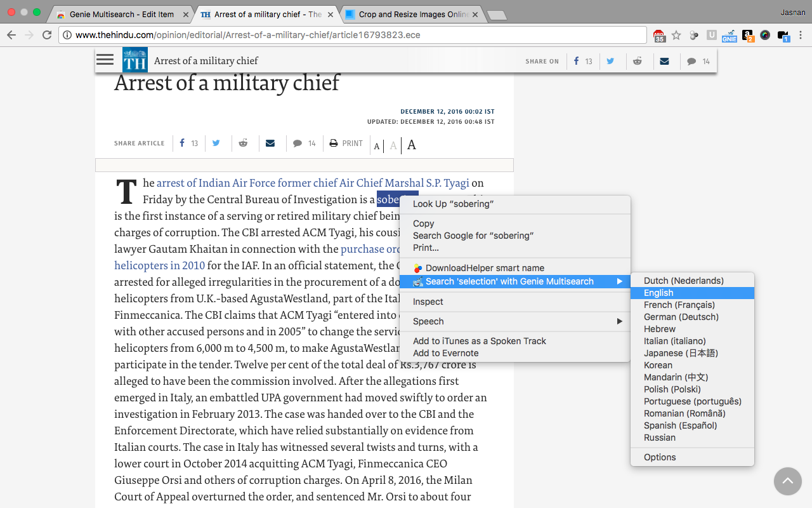Click The Hindu TH logo

point(135,60)
